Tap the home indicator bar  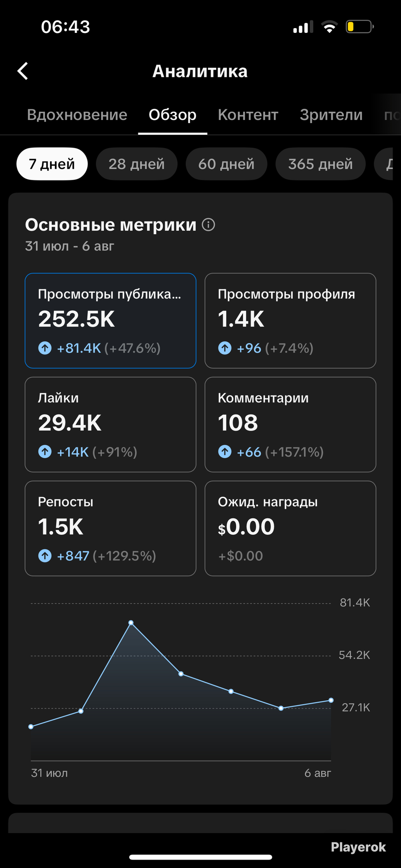pyautogui.click(x=200, y=857)
